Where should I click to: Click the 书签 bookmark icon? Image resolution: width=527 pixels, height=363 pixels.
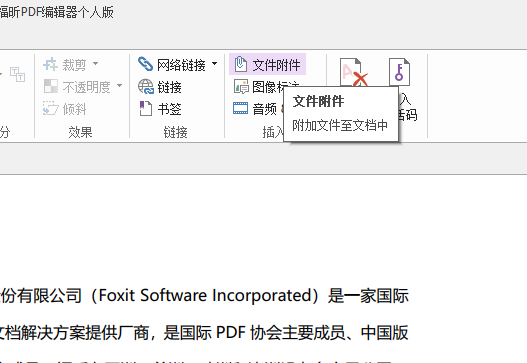tap(146, 109)
